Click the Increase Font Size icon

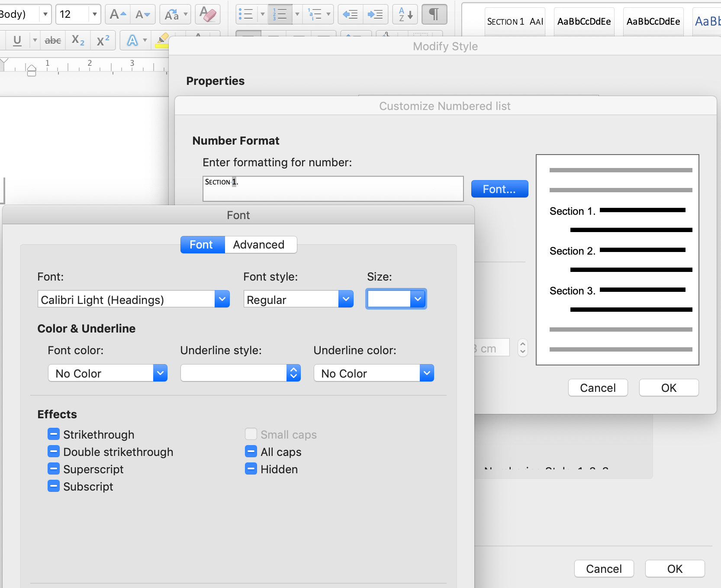[x=118, y=14]
